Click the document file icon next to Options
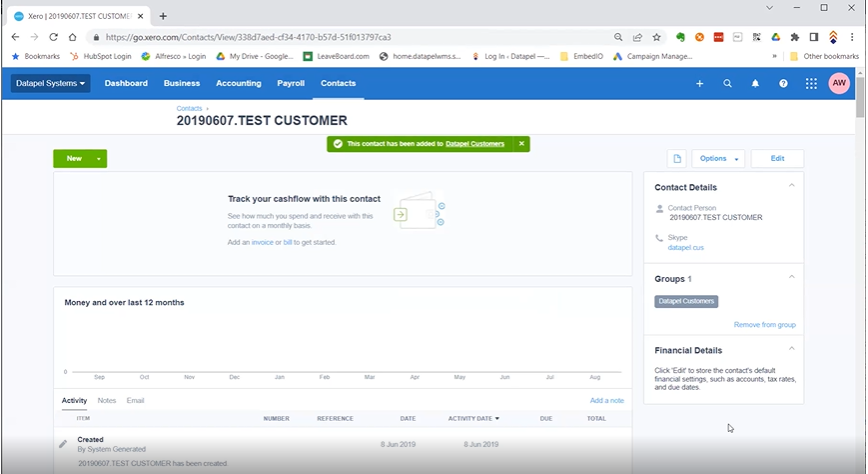This screenshot has height=474, width=868. tap(677, 158)
